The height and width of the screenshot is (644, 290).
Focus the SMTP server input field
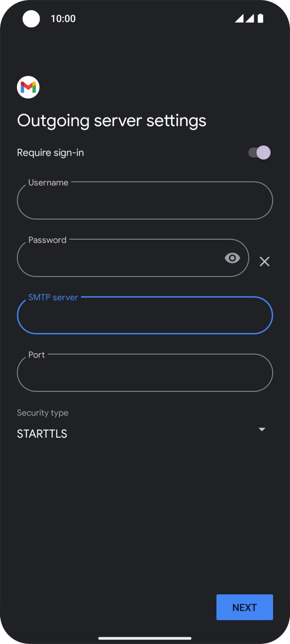145,315
